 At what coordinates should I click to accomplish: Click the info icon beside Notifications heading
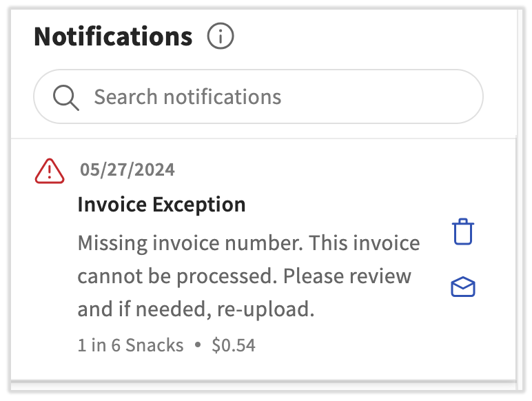[x=221, y=37]
